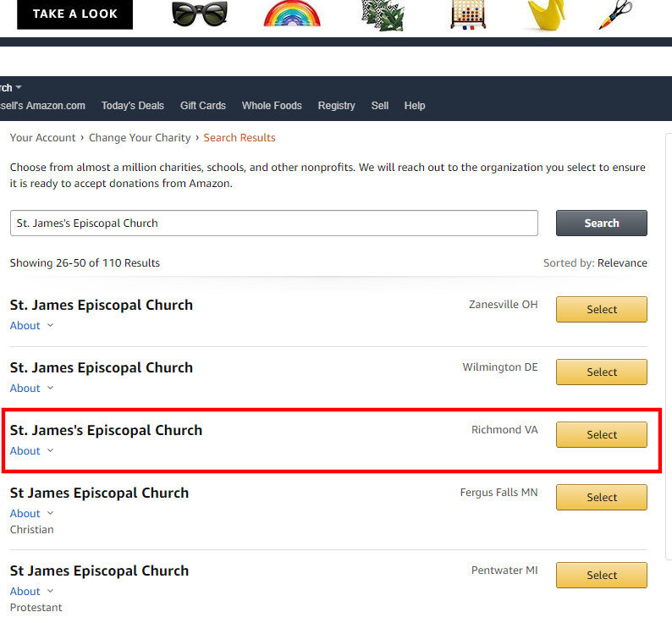
Task: Click the cat-eye sunglasses product image
Action: [200, 14]
